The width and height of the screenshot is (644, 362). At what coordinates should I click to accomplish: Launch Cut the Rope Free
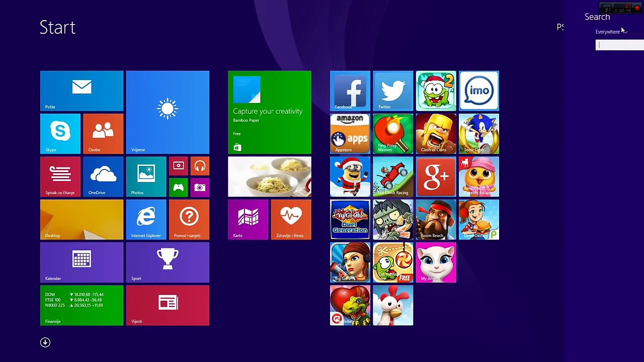tap(393, 262)
